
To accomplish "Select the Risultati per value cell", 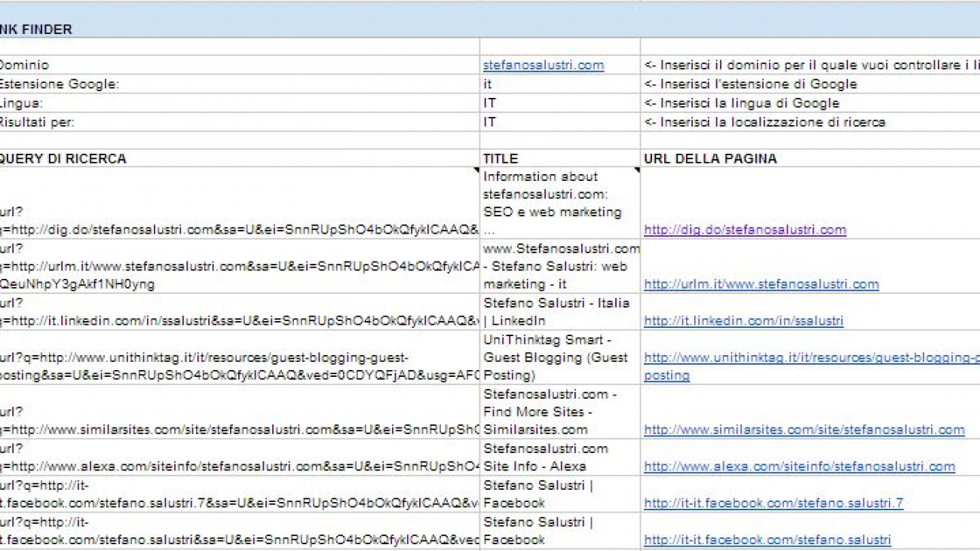I will [x=559, y=122].
